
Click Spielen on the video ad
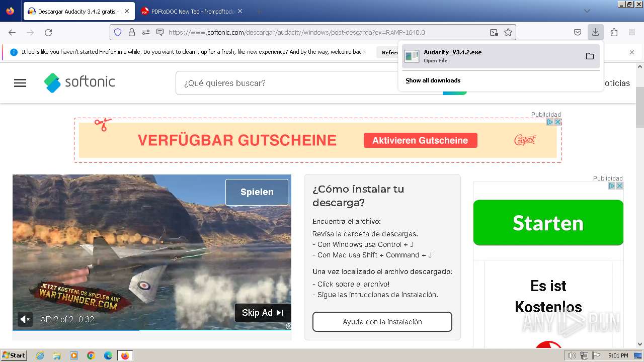[x=257, y=192]
